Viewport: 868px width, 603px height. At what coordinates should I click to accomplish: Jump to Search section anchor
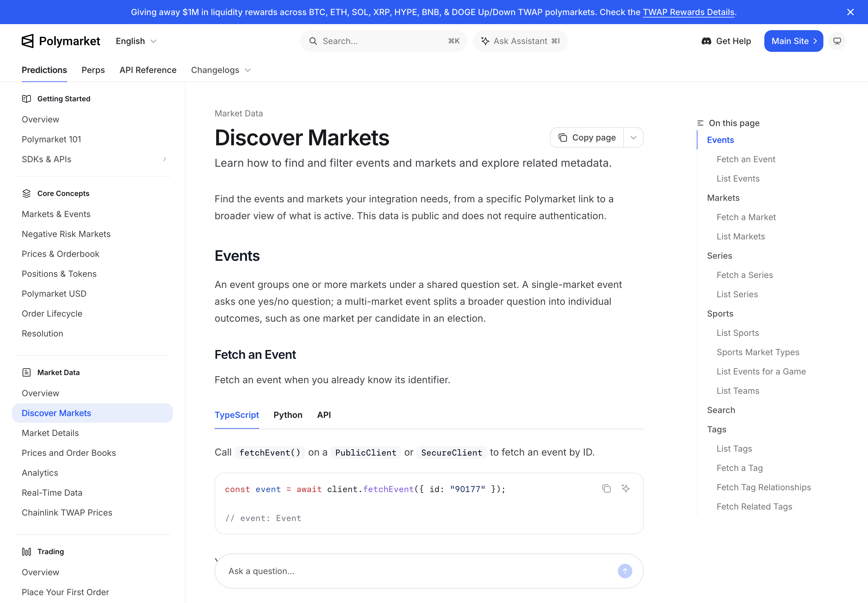point(721,410)
